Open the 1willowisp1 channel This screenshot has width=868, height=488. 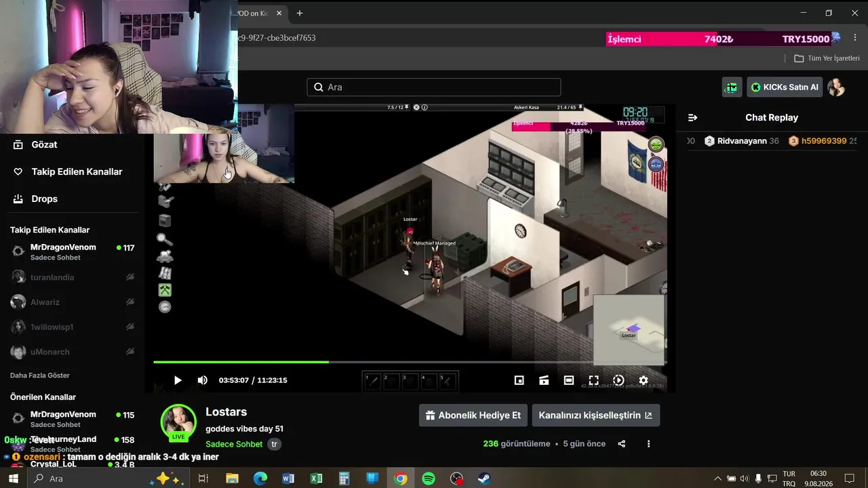tap(72, 327)
